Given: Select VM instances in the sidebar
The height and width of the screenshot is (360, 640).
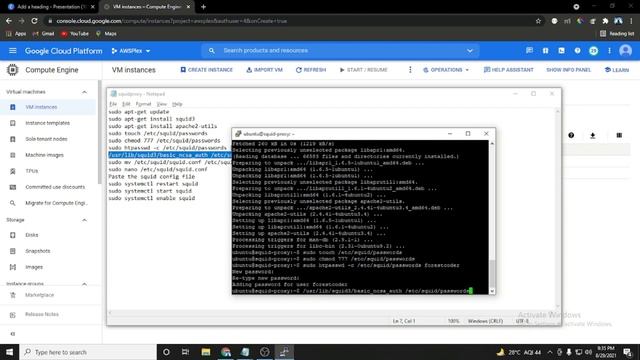Looking at the screenshot, I should [48, 107].
